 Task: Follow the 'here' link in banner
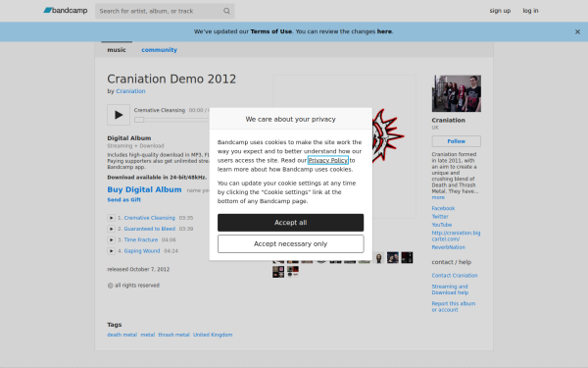tap(384, 31)
